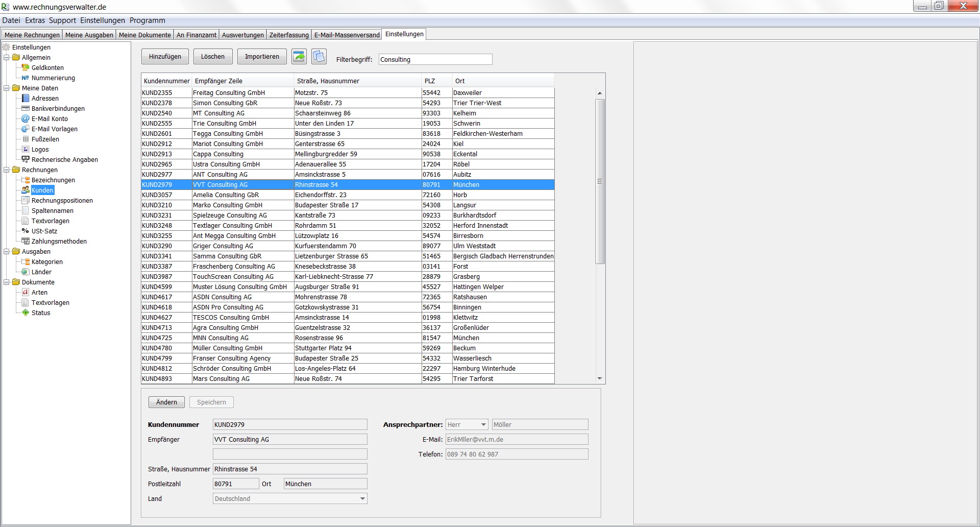Switch to the Zeiterfassung tab
This screenshot has width=980, height=527.
pos(289,35)
